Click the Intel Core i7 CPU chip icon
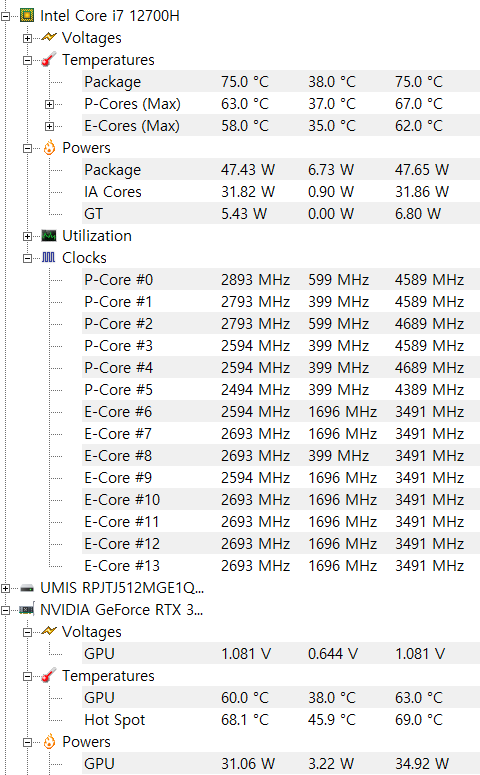This screenshot has height=775, width=480. (27, 16)
